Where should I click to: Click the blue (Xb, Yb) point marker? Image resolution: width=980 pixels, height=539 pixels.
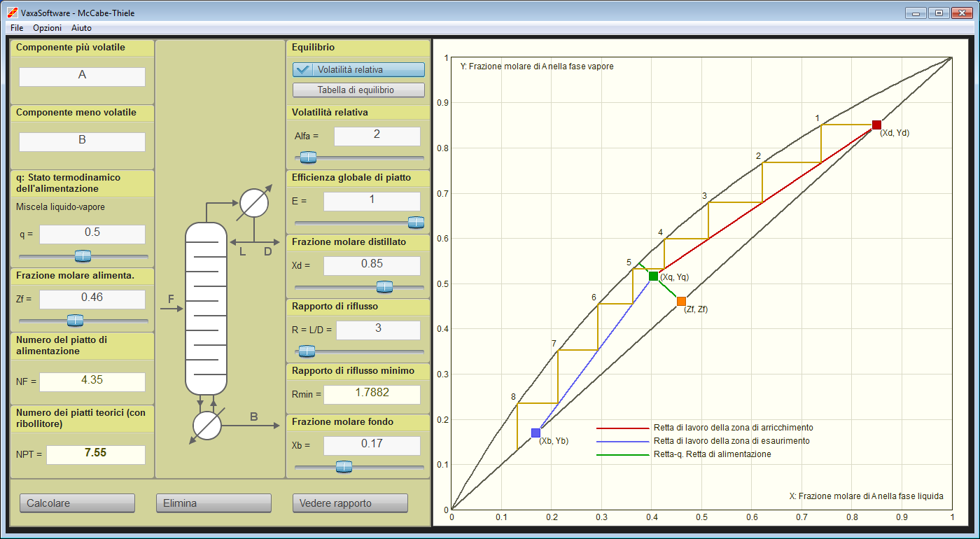tap(535, 433)
